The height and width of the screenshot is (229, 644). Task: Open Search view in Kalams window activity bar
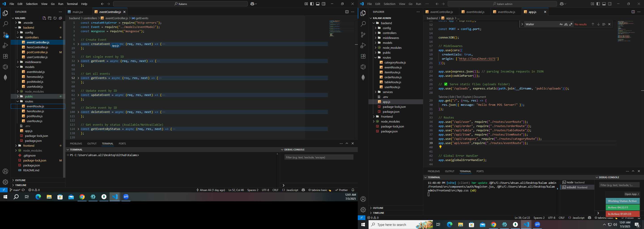[5, 24]
